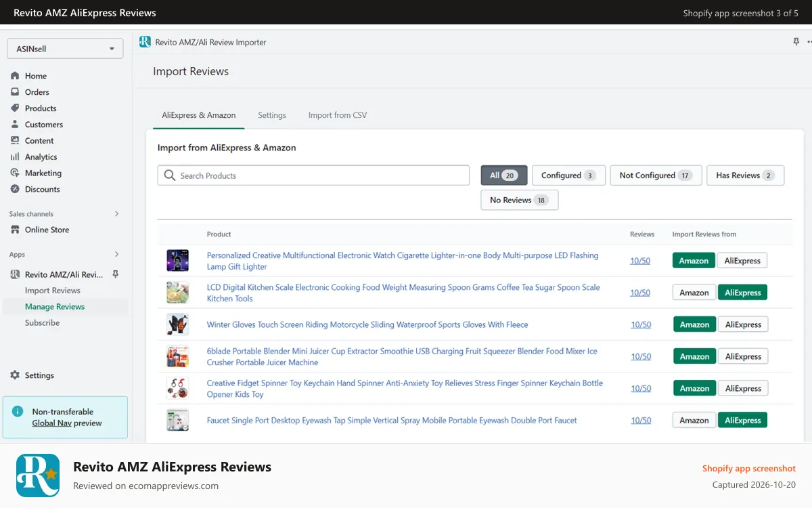Filter by No Reviews

point(520,200)
